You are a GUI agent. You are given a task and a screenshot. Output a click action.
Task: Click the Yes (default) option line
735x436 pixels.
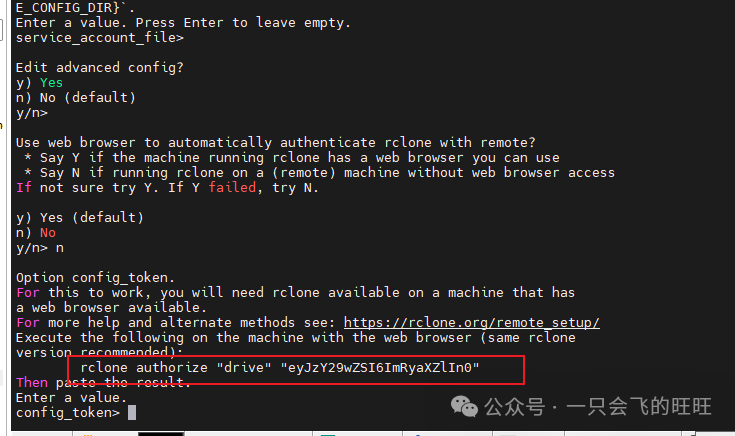point(80,218)
